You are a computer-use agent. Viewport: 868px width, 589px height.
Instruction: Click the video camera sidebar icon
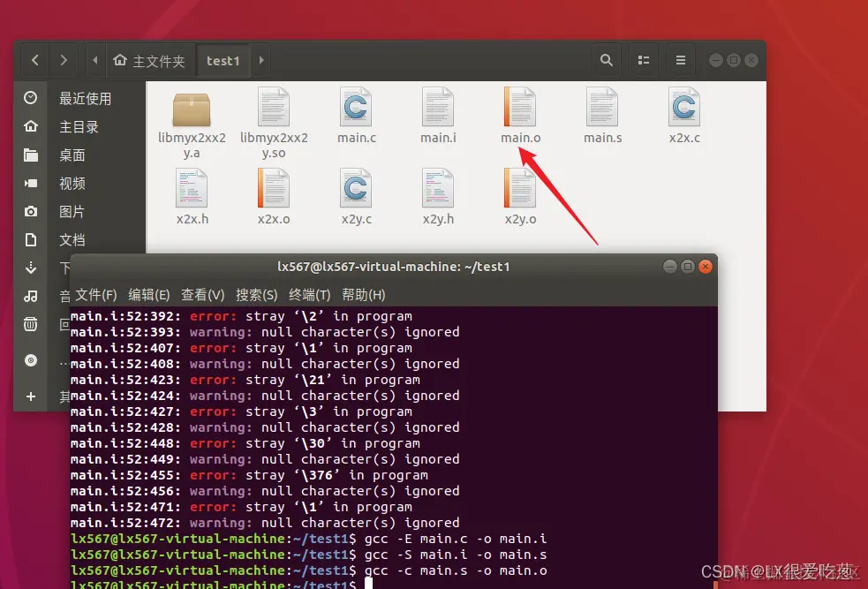[x=30, y=183]
